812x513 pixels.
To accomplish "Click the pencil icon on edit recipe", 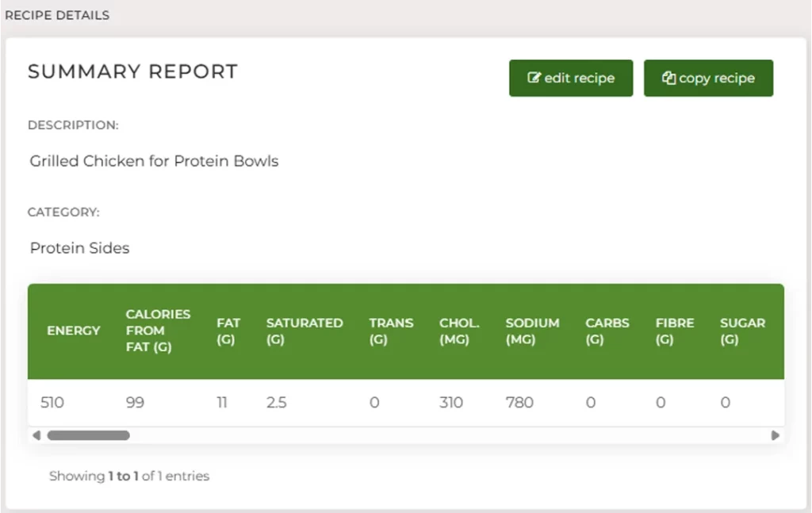I will (534, 78).
